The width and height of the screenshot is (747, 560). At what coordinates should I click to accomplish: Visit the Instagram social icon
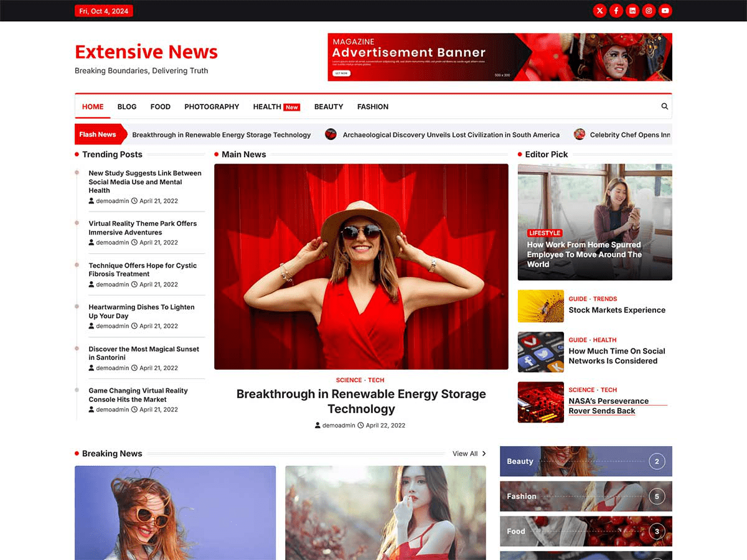pos(649,11)
